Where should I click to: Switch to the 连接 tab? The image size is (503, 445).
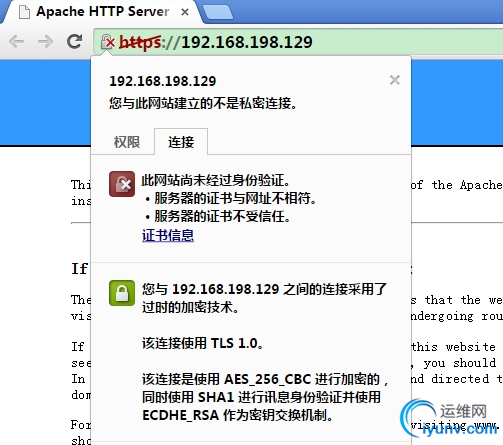point(181,142)
